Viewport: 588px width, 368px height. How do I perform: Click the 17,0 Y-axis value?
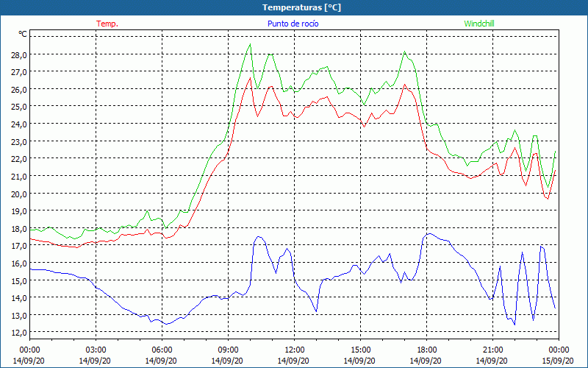pos(19,246)
